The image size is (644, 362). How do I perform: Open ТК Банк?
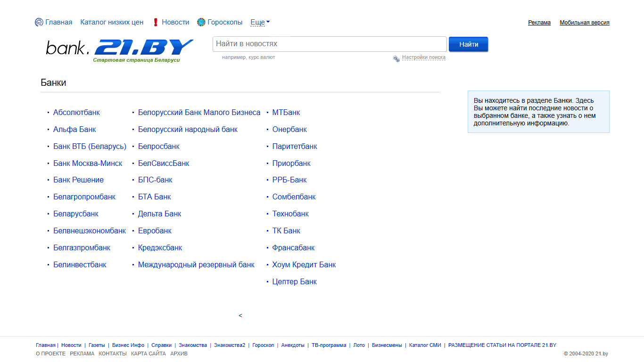[x=286, y=231]
